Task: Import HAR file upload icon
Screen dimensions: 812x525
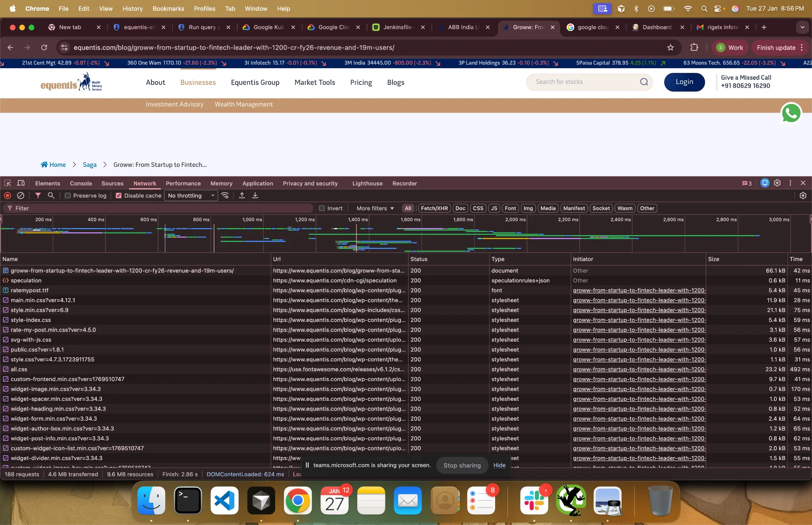Action: tap(242, 195)
